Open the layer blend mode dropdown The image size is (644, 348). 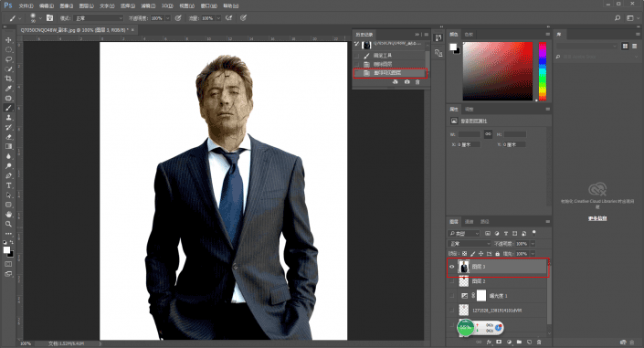470,244
